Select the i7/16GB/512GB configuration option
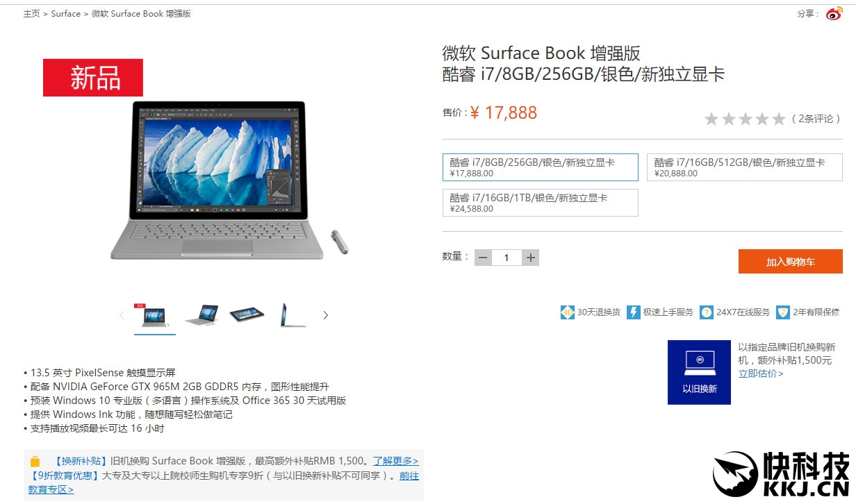 tap(745, 167)
